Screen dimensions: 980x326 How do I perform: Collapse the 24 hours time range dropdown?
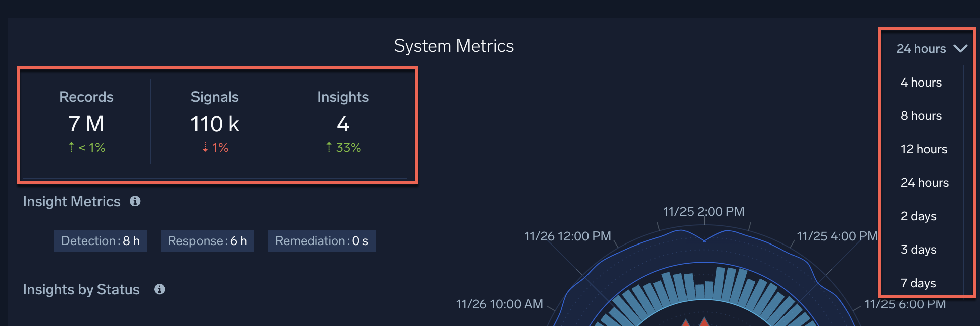921,49
